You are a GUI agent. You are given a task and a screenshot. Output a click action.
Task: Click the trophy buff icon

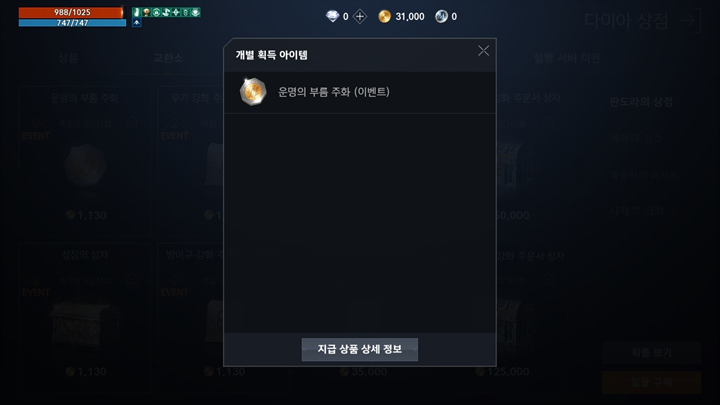146,12
